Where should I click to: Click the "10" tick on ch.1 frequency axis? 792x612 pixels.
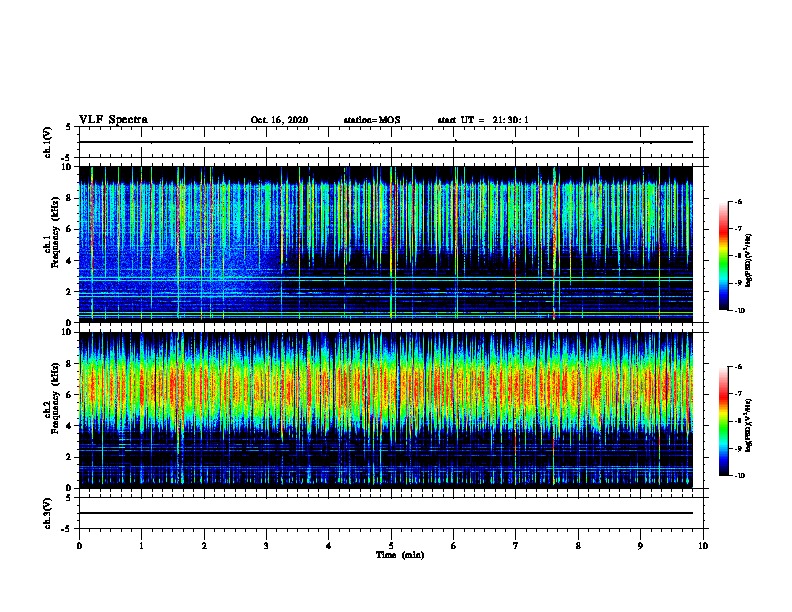pyautogui.click(x=68, y=167)
